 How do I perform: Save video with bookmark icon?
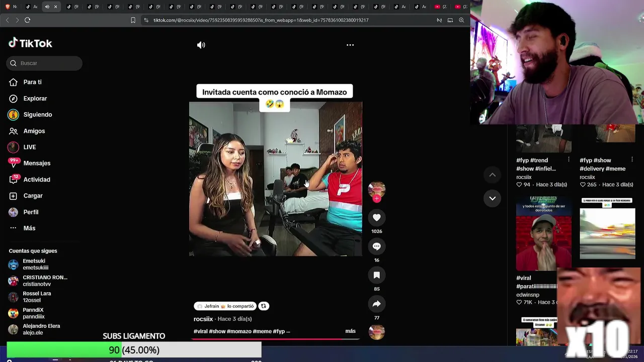point(376,275)
